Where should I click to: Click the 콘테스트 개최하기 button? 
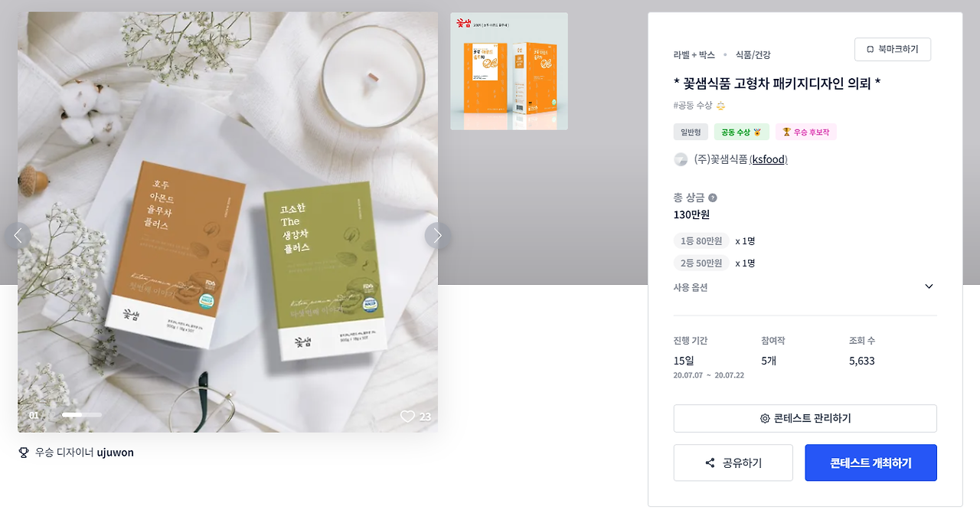click(871, 463)
